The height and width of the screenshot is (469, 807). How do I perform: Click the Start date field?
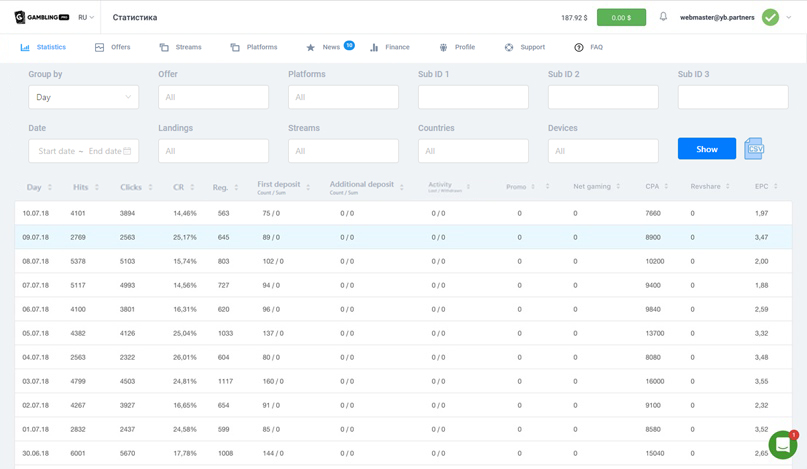pyautogui.click(x=57, y=151)
